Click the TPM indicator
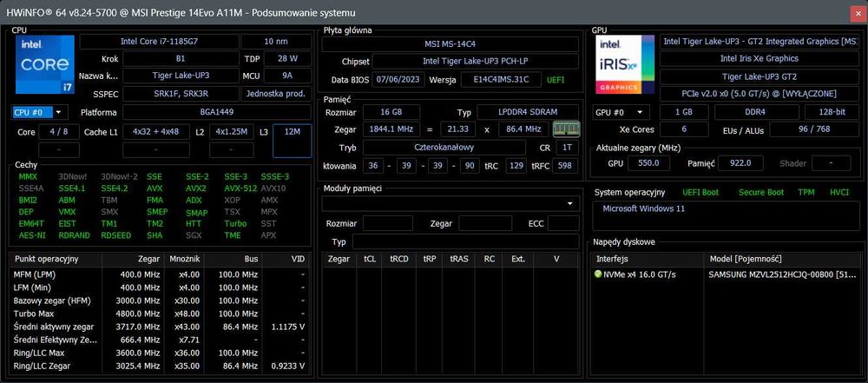 pos(806,192)
